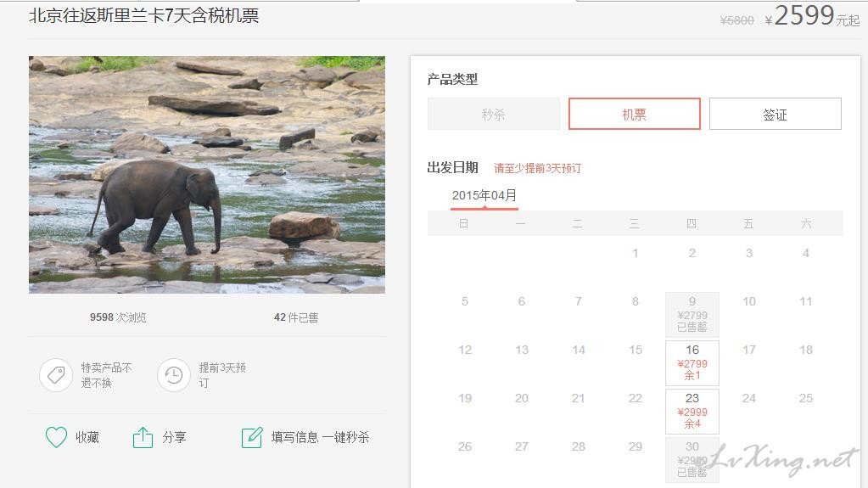Select the 机票 product type
868x488 pixels.
635,114
